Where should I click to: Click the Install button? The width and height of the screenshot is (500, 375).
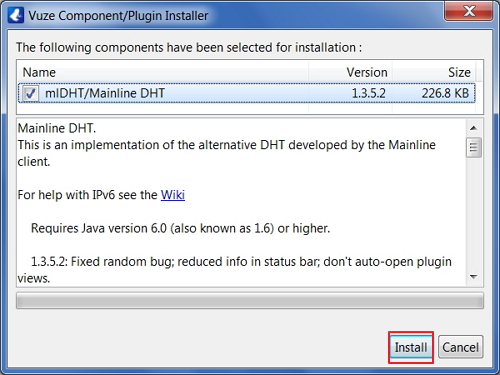(411, 347)
